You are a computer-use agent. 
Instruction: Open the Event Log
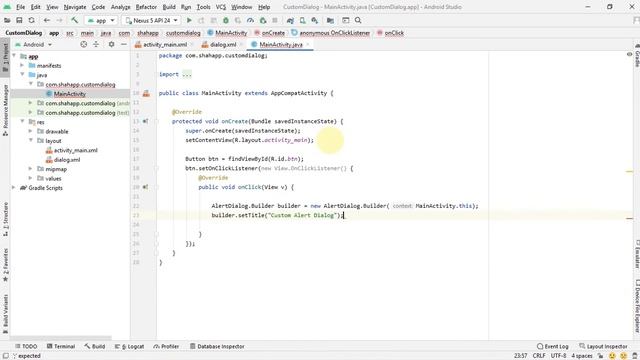pos(553,346)
